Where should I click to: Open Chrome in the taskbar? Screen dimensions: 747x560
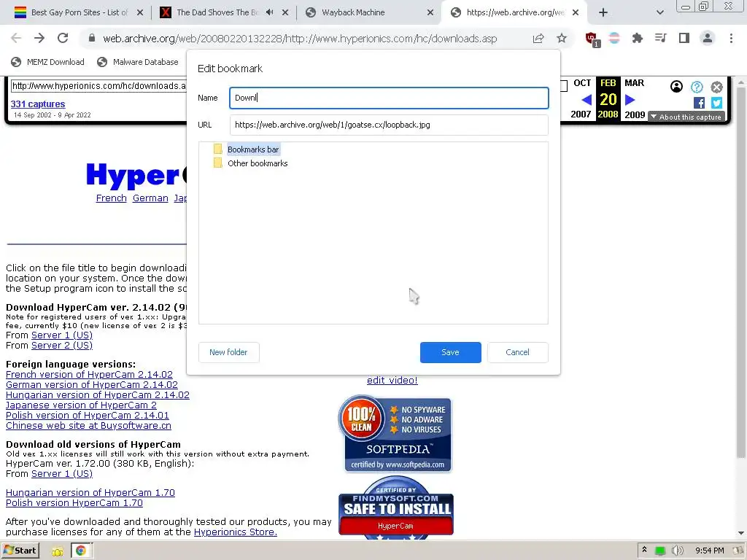(81, 551)
